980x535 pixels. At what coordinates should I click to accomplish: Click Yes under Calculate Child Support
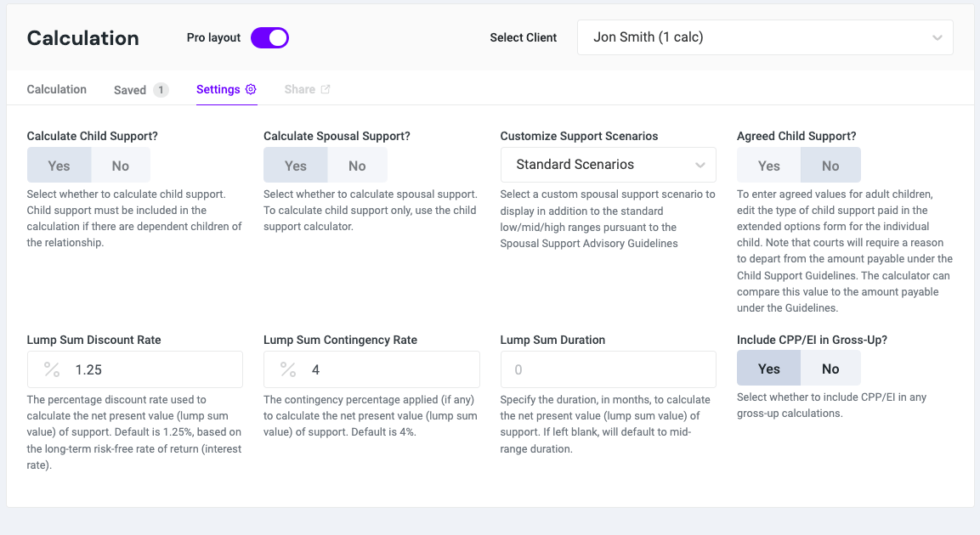coord(59,164)
